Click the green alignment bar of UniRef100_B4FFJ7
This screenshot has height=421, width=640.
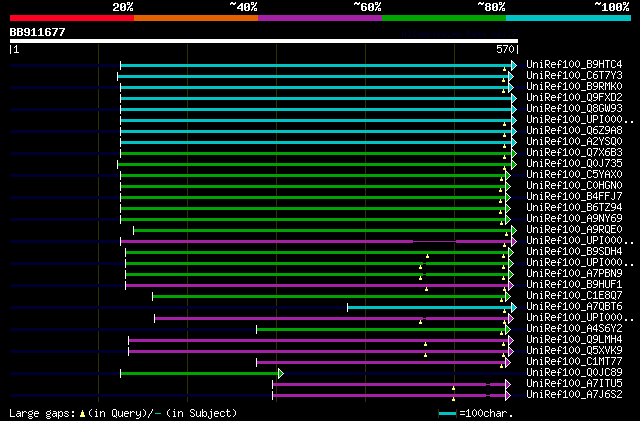313,198
